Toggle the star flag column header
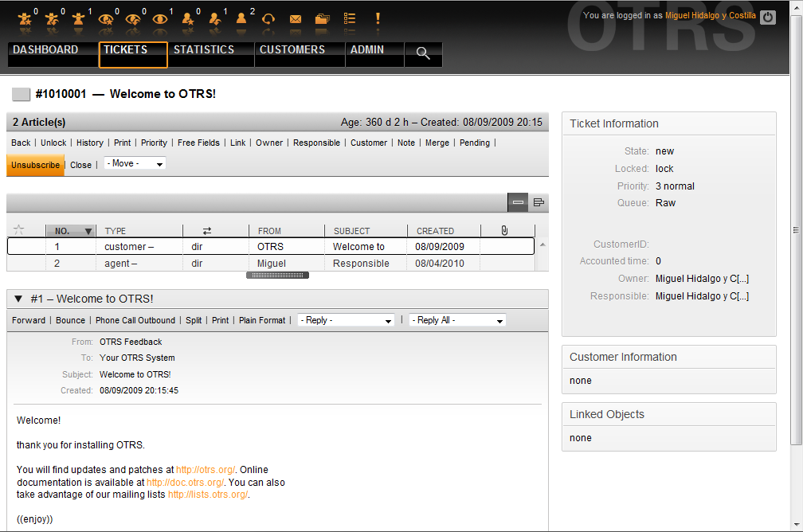803x532 pixels. (19, 230)
